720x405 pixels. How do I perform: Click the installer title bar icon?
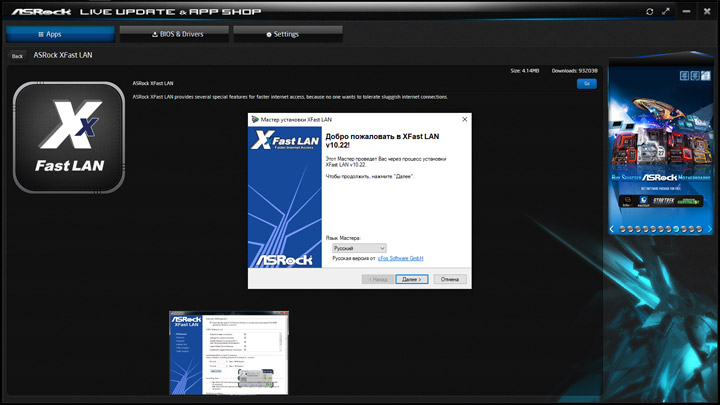[255, 119]
